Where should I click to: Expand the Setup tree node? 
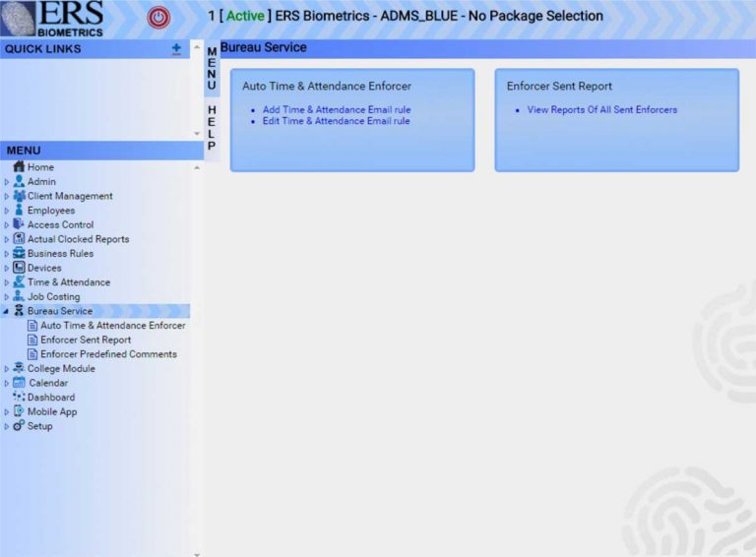pyautogui.click(x=6, y=427)
